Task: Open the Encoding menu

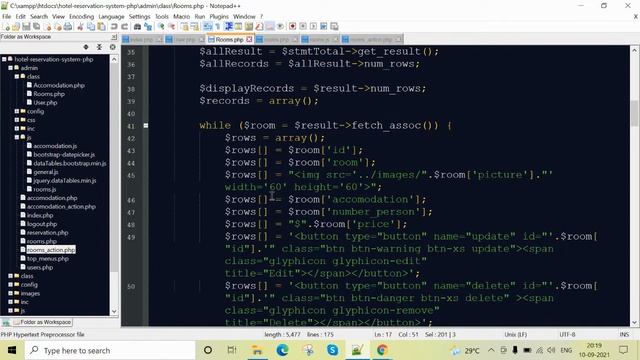Action: [x=81, y=16]
